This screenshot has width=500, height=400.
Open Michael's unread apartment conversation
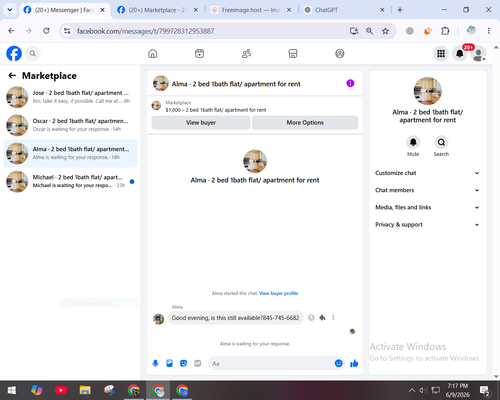[70, 182]
